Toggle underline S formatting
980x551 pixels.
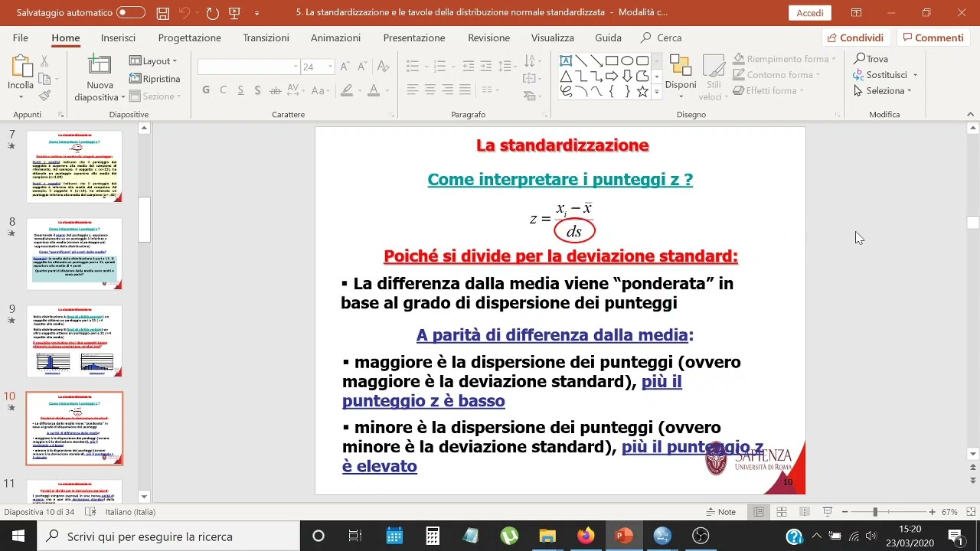[x=240, y=90]
